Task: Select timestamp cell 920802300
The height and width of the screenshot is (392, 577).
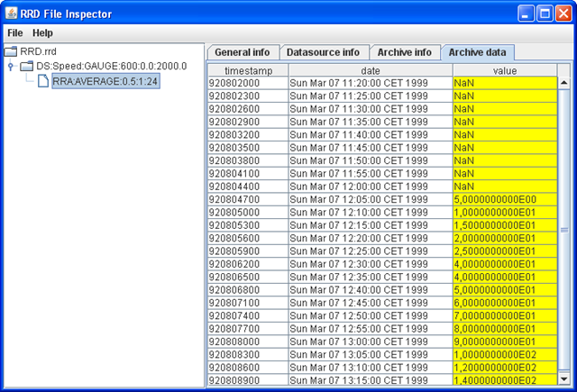Action: point(248,96)
